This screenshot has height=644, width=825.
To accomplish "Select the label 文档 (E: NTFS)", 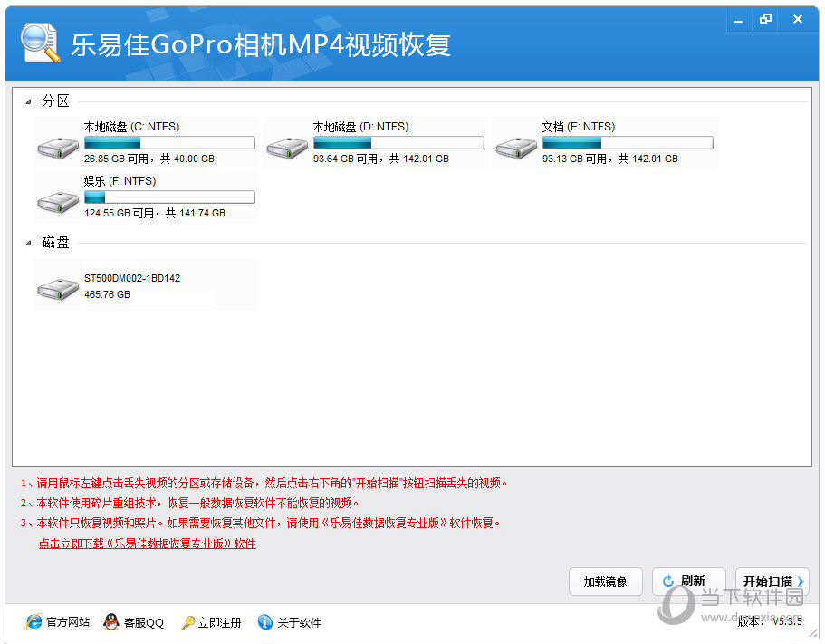I will click(579, 127).
